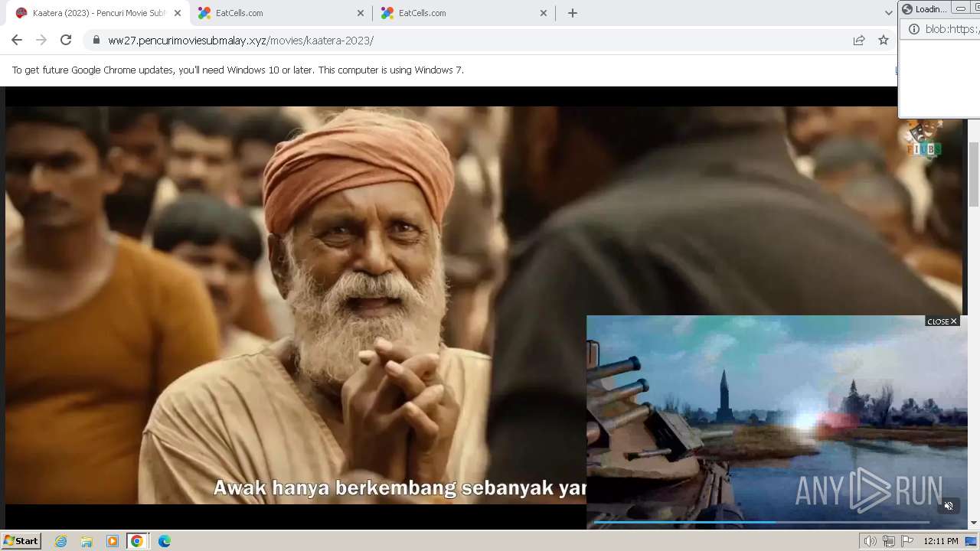The height and width of the screenshot is (551, 980).
Task: Open Windows Media Player from the taskbar
Action: point(113,541)
